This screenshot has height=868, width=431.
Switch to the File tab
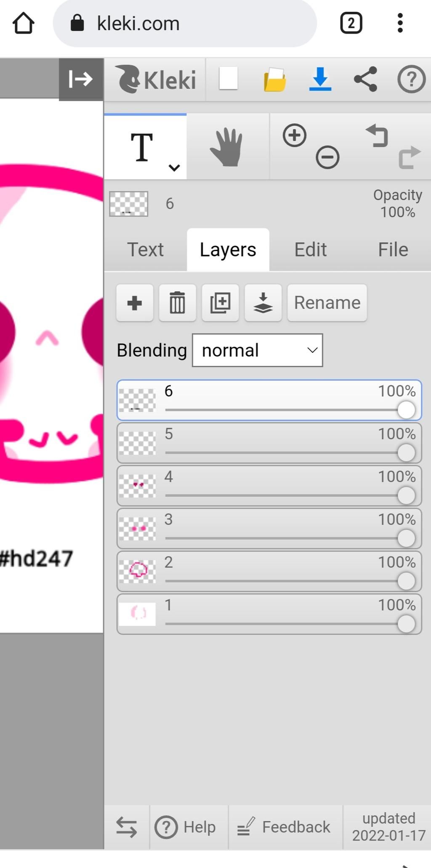point(393,250)
